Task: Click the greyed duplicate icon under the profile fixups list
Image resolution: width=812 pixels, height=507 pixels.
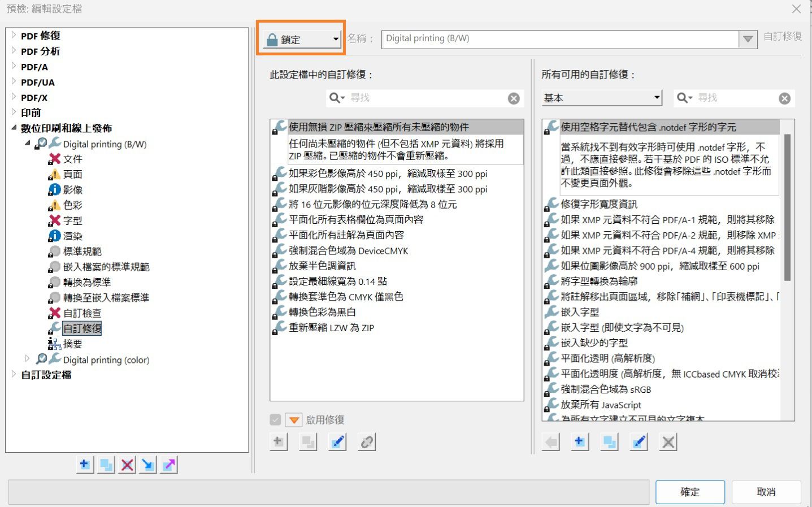Action: coord(308,441)
